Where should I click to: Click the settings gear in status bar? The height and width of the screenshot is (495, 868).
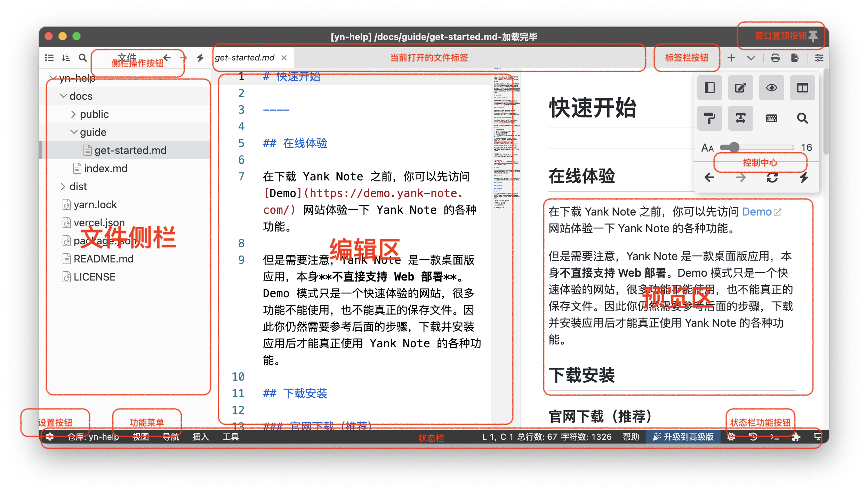[x=50, y=437]
